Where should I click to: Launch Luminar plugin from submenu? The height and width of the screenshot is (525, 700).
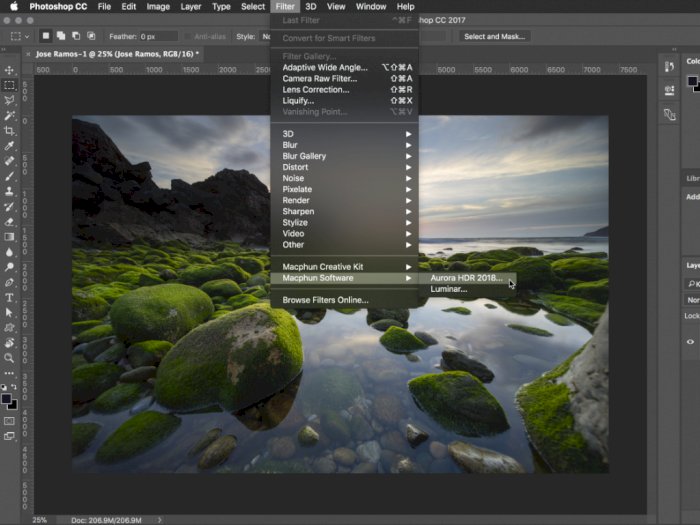(x=467, y=289)
